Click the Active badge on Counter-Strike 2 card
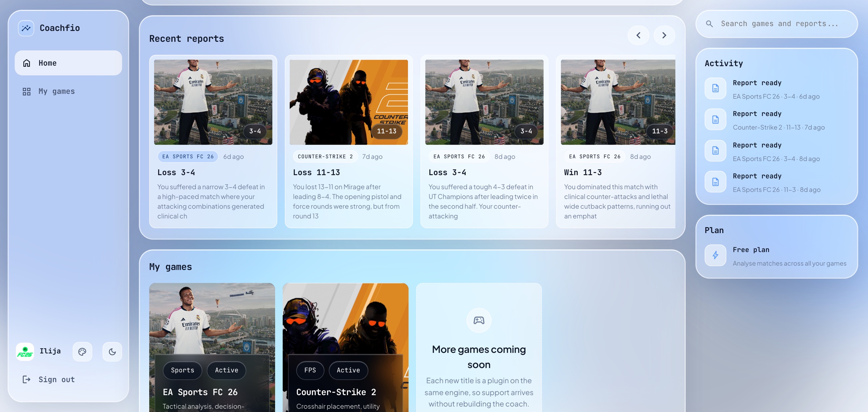 click(348, 370)
